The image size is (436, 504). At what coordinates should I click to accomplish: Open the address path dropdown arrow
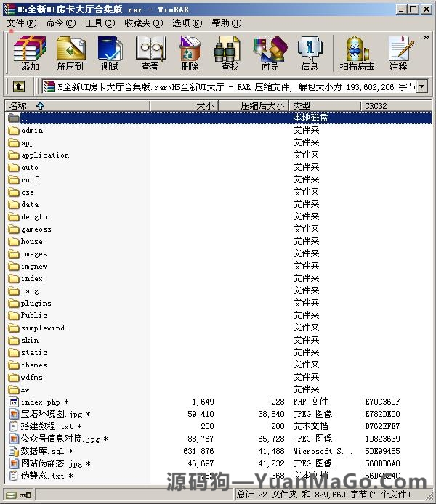point(422,86)
